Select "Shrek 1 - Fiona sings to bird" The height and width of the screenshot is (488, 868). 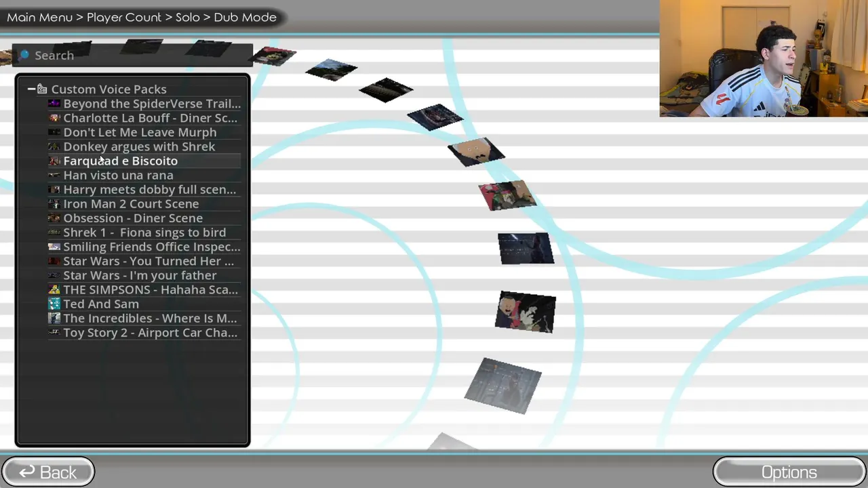pyautogui.click(x=144, y=232)
